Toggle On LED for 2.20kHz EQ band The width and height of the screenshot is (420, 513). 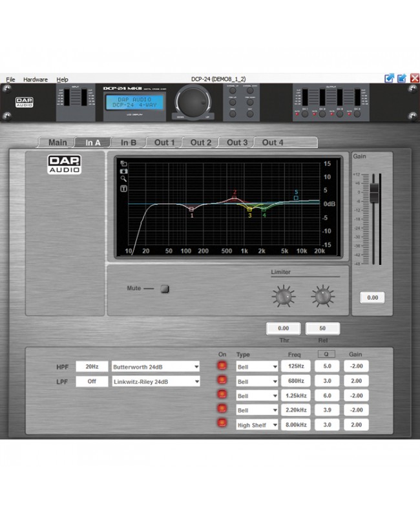222,408
